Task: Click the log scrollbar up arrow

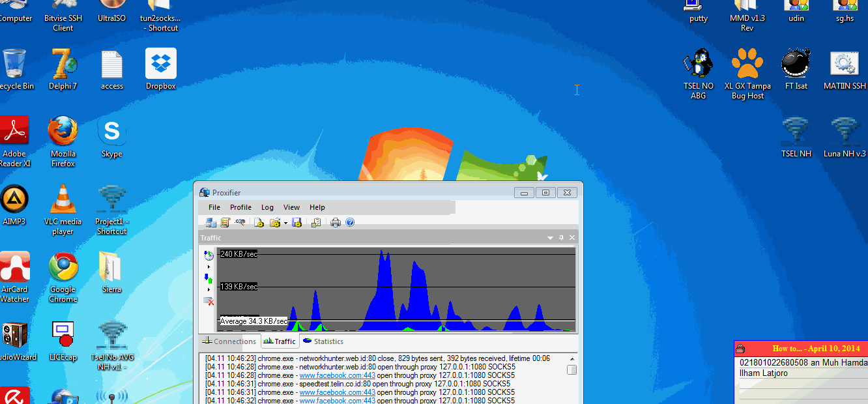Action: pos(571,358)
